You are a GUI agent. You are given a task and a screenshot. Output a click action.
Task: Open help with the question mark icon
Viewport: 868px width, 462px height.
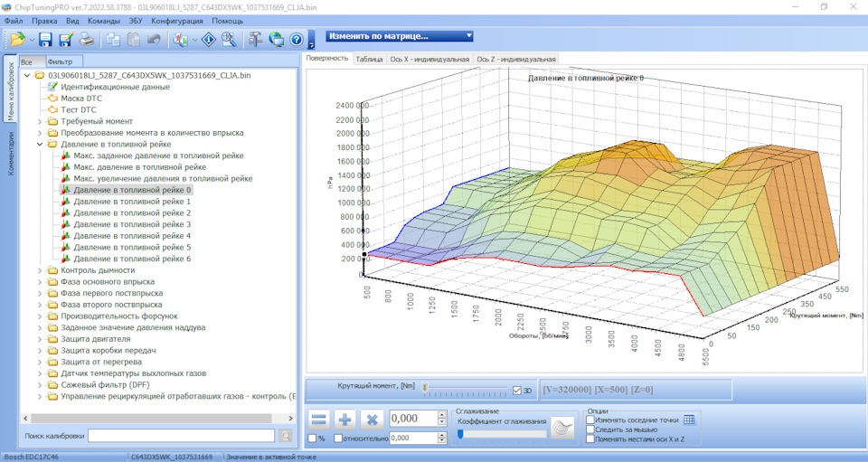(x=297, y=39)
